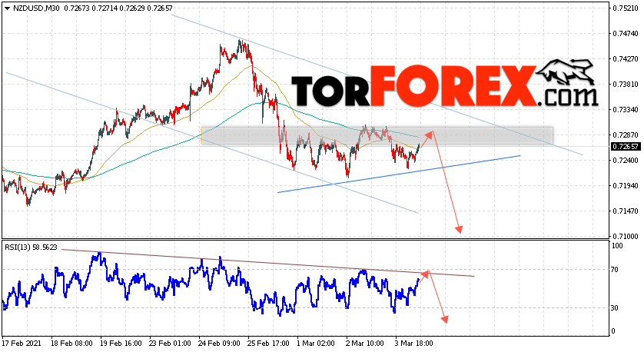Select the current price label 0.72657
The height and width of the screenshot is (352, 644).
tap(625, 147)
